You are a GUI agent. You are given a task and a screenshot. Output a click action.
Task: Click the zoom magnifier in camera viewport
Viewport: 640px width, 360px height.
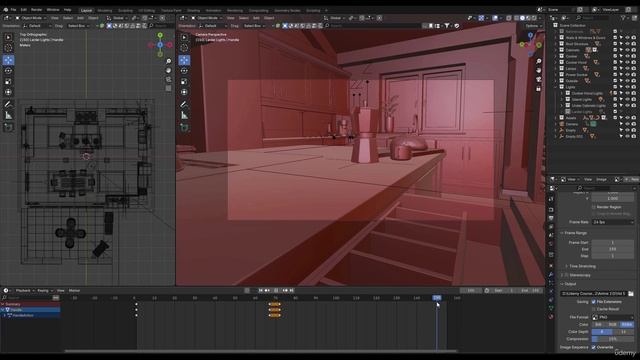[x=539, y=61]
